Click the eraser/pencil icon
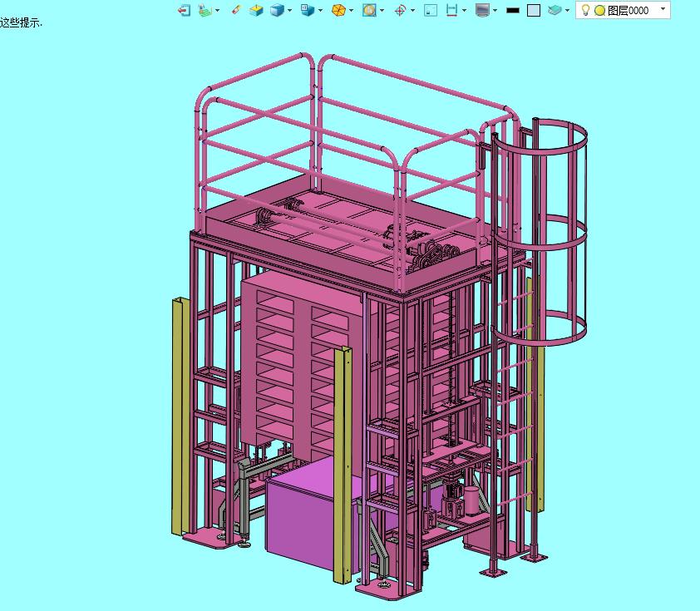700x611 pixels. [236, 10]
